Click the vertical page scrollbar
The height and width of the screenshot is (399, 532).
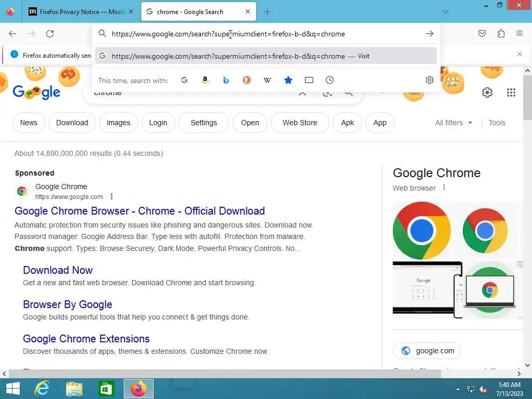[527, 98]
